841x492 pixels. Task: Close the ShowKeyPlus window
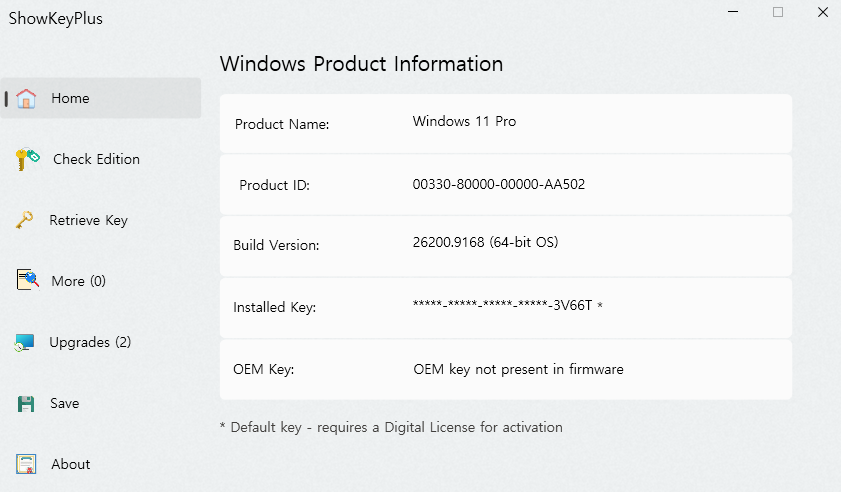pyautogui.click(x=823, y=12)
